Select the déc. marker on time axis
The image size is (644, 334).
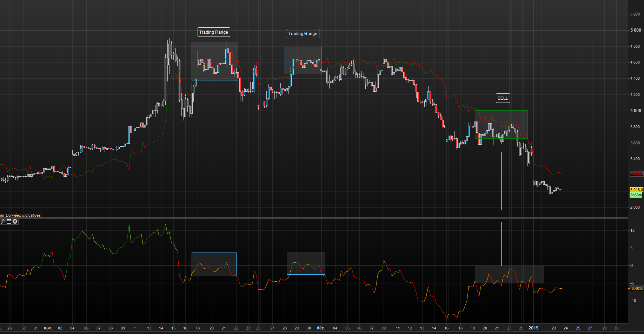point(321,328)
